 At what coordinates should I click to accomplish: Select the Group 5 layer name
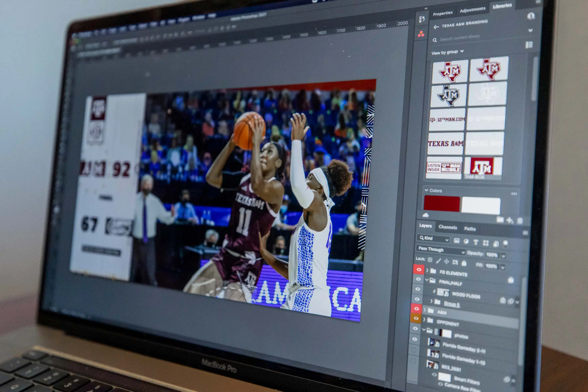click(452, 304)
